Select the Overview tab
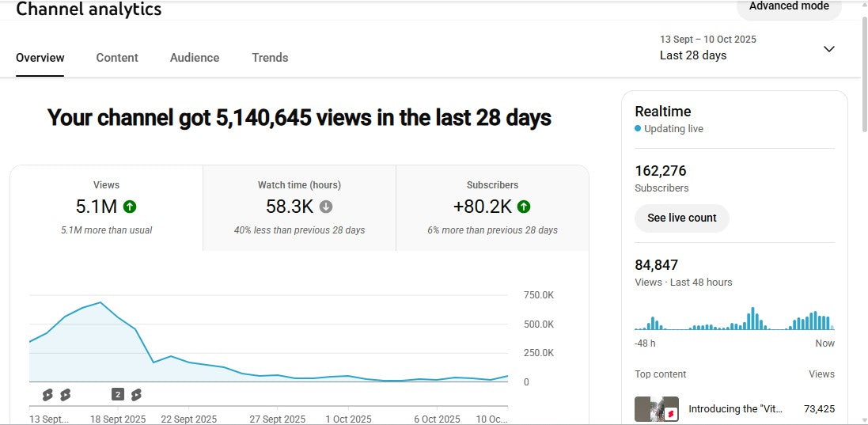The image size is (868, 425). pos(40,58)
